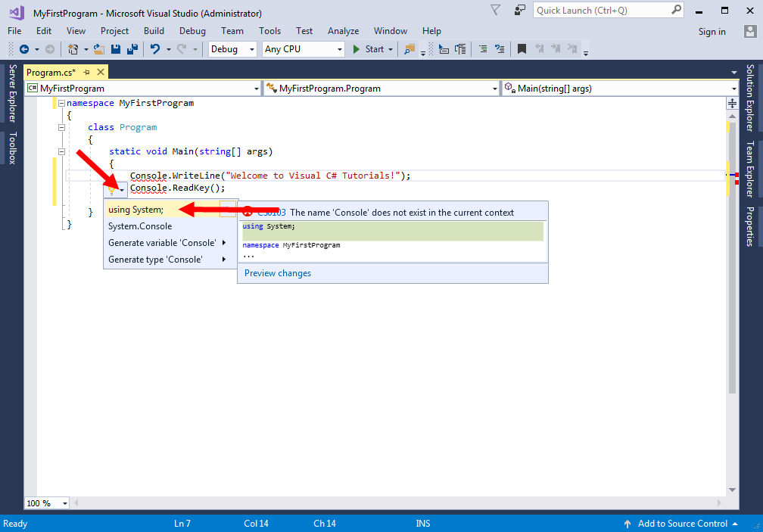Screen dimensions: 763x532
Task: Collapse the class Program code block
Action: pyautogui.click(x=62, y=127)
